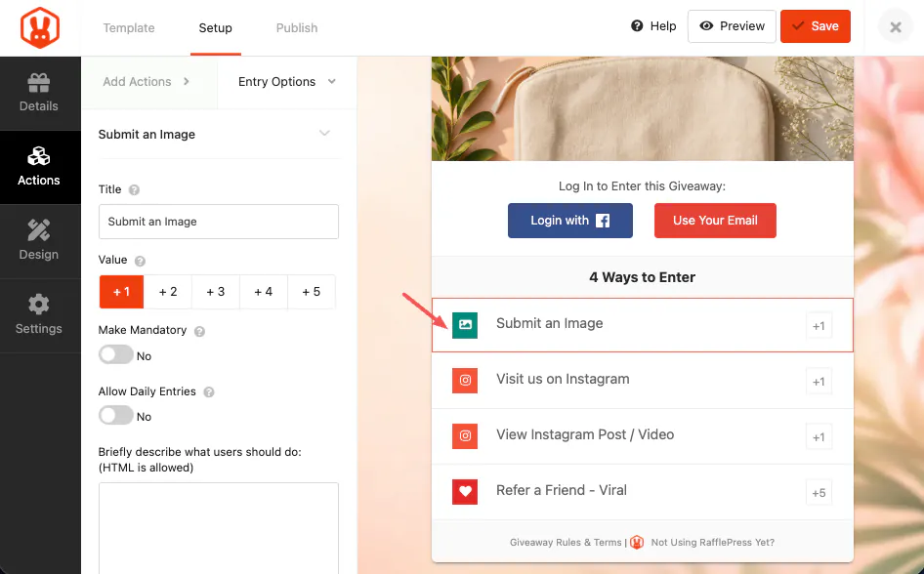Screen dimensions: 924x574
Task: Click Help in the top bar
Action: 653,26
